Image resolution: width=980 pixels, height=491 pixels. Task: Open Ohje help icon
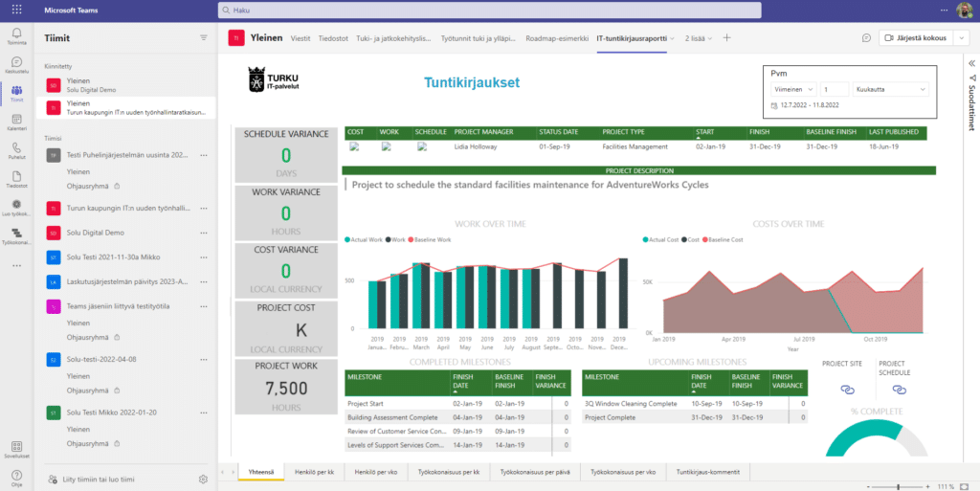pyautogui.click(x=17, y=478)
